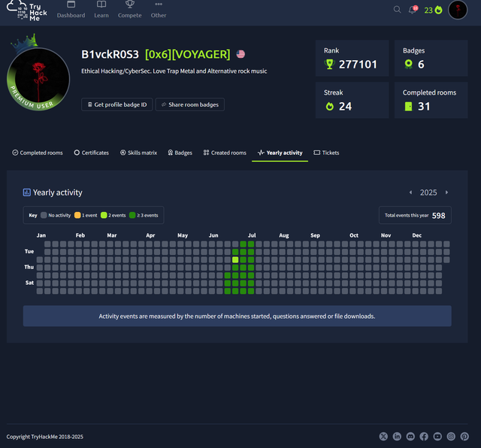Image resolution: width=481 pixels, height=448 pixels.
Task: Click the 23 streak flame counter
Action: (x=433, y=10)
